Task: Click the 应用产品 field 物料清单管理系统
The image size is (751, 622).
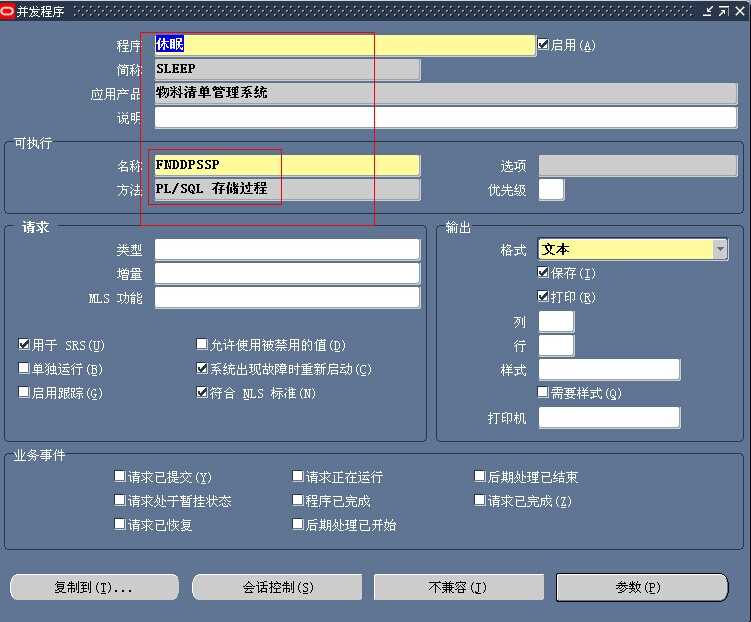Action: [x=445, y=93]
